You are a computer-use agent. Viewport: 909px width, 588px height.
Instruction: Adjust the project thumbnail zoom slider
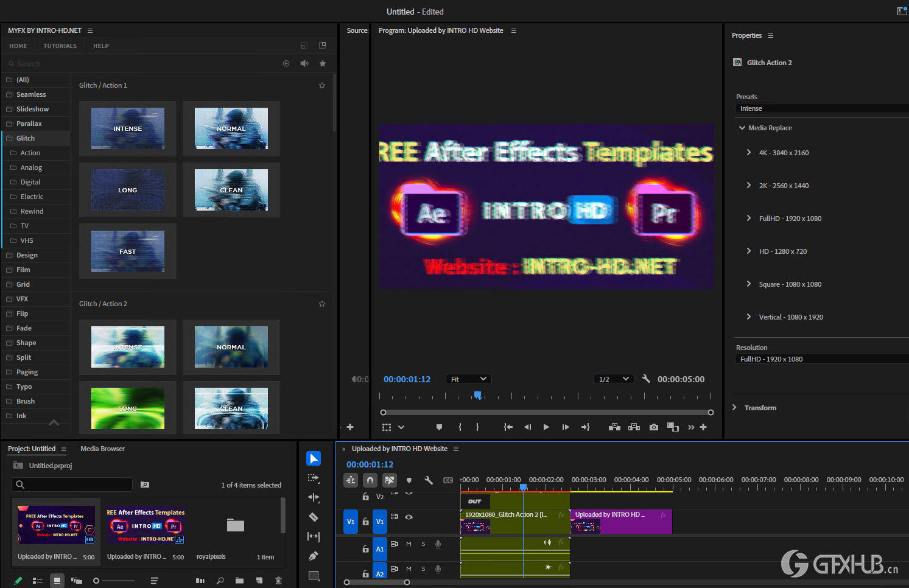tap(96, 581)
